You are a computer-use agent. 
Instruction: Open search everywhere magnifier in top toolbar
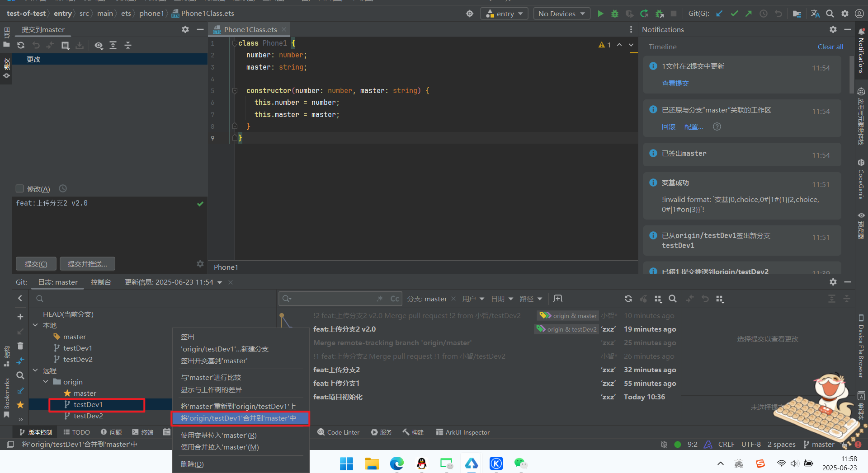[830, 14]
